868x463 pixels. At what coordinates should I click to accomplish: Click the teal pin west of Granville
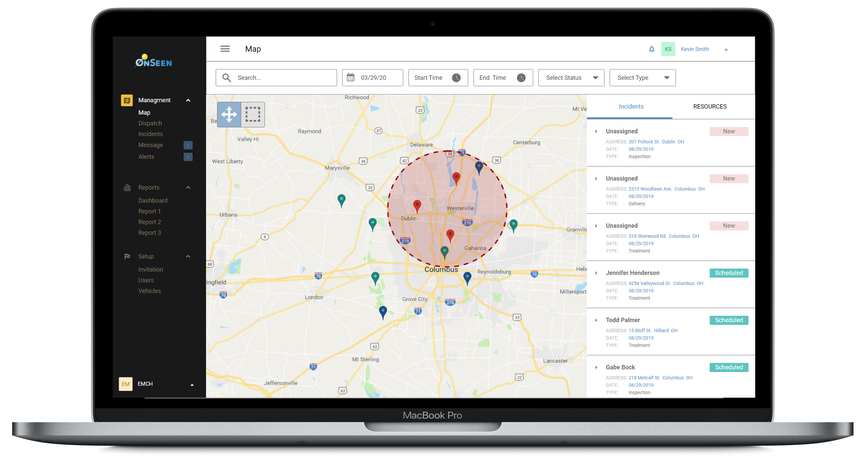pyautogui.click(x=513, y=226)
